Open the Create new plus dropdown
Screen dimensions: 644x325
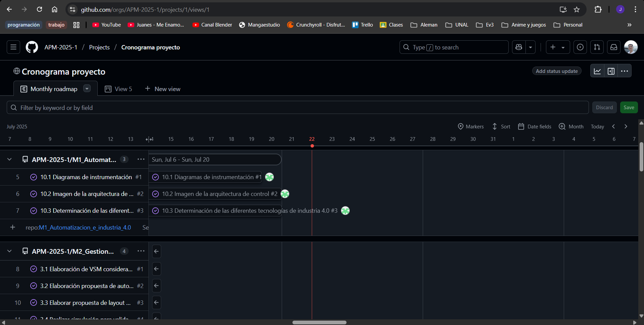tap(558, 47)
